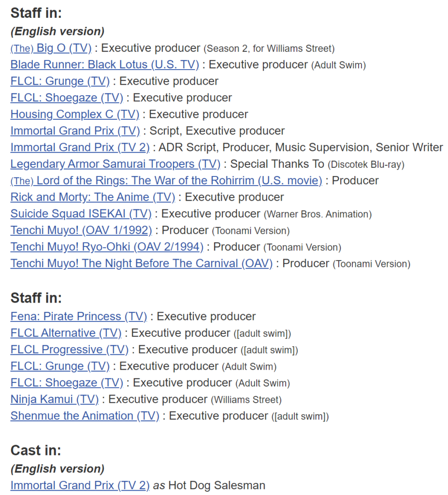Open The Big O (TV) link

point(51,48)
